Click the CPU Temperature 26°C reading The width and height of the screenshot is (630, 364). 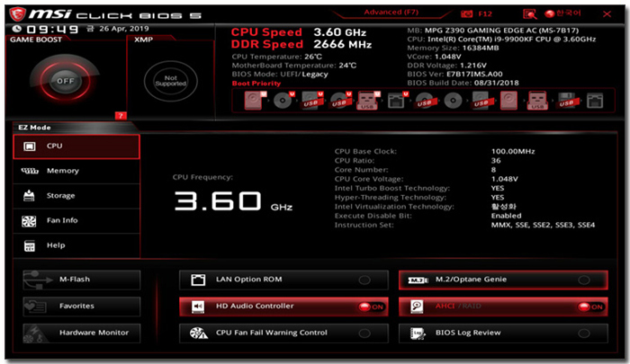[x=277, y=57]
